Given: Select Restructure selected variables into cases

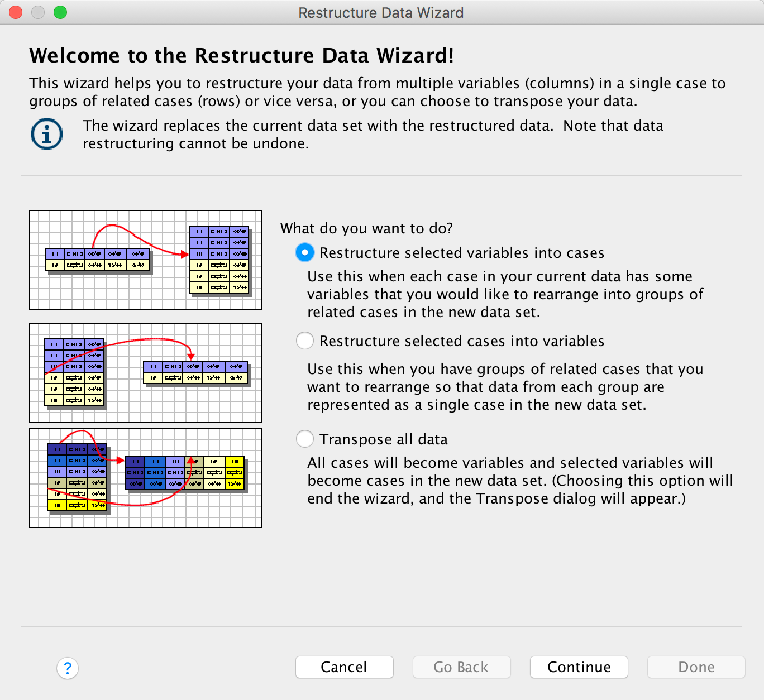Looking at the screenshot, I should tap(305, 253).
